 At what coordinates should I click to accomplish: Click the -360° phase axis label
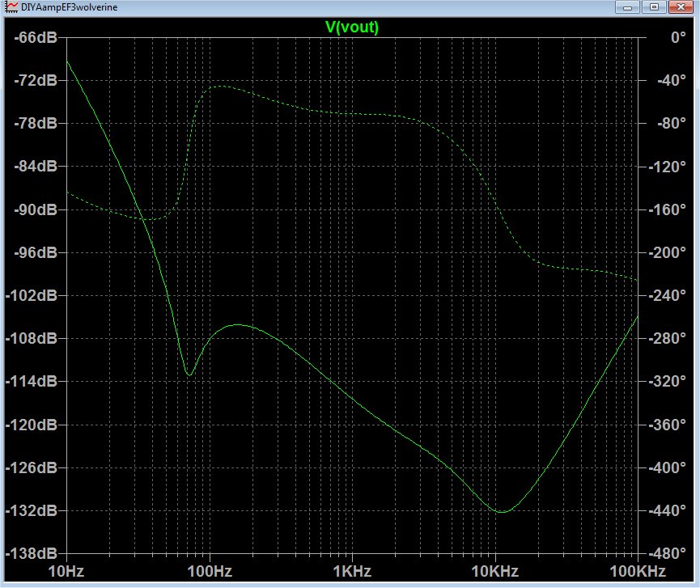[x=667, y=425]
